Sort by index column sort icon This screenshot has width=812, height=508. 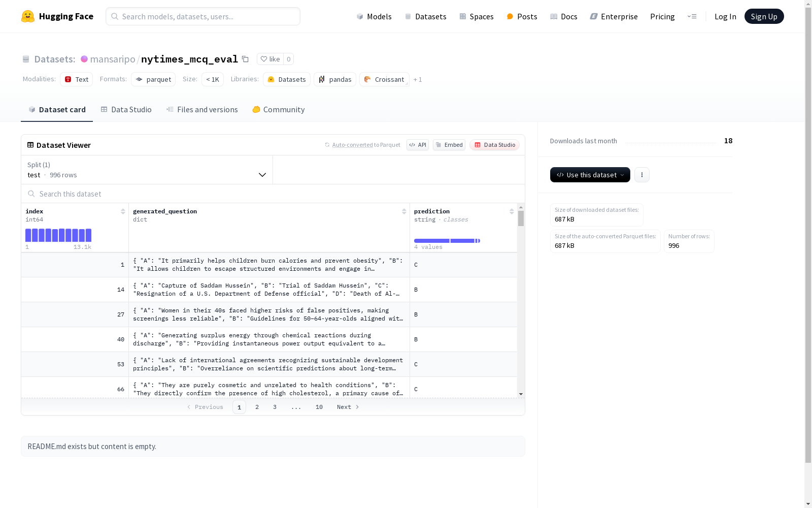123,211
